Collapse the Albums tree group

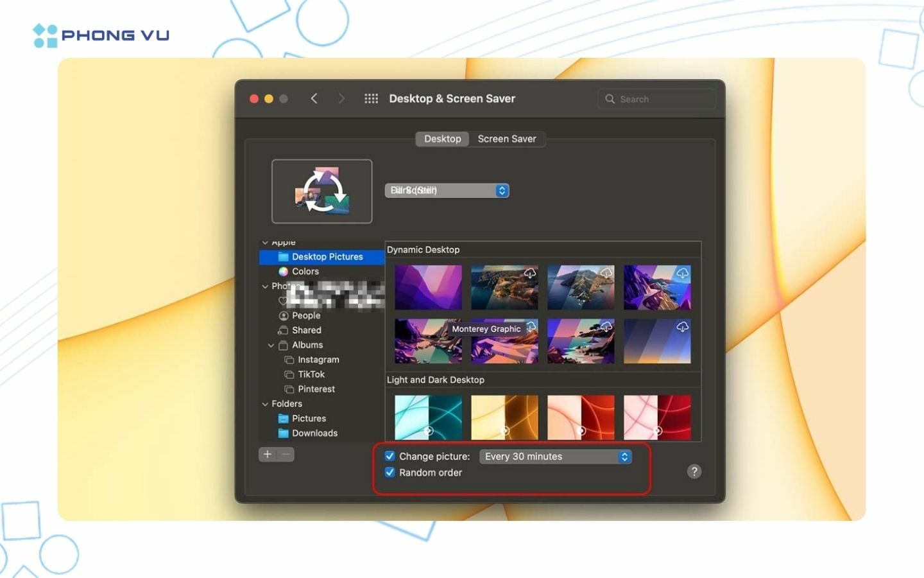(271, 345)
